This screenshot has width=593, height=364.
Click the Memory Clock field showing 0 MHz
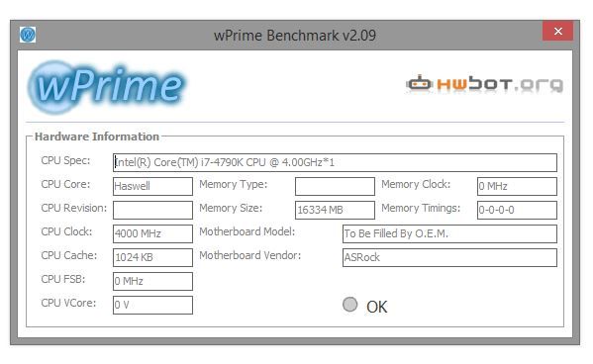517,186
